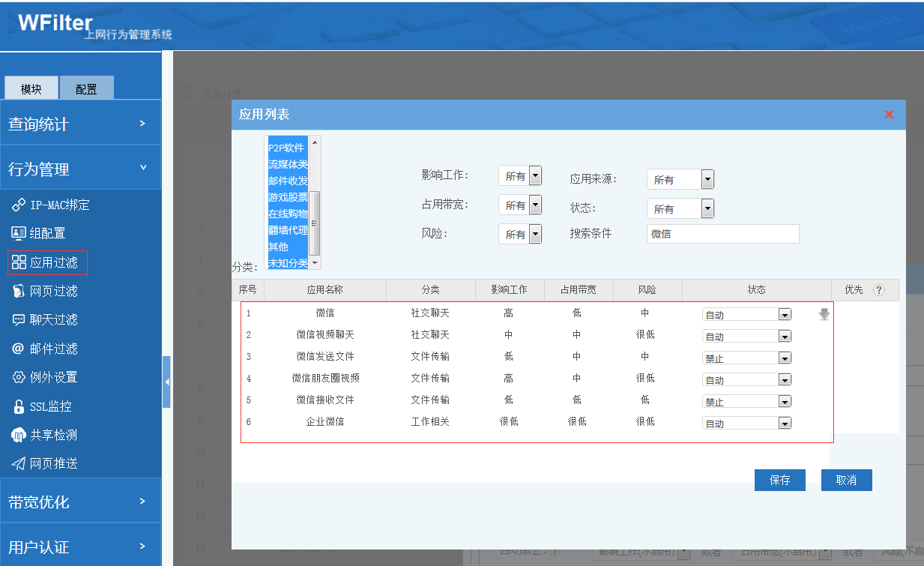
Task: Switch to the 配置 tab
Action: click(x=86, y=88)
